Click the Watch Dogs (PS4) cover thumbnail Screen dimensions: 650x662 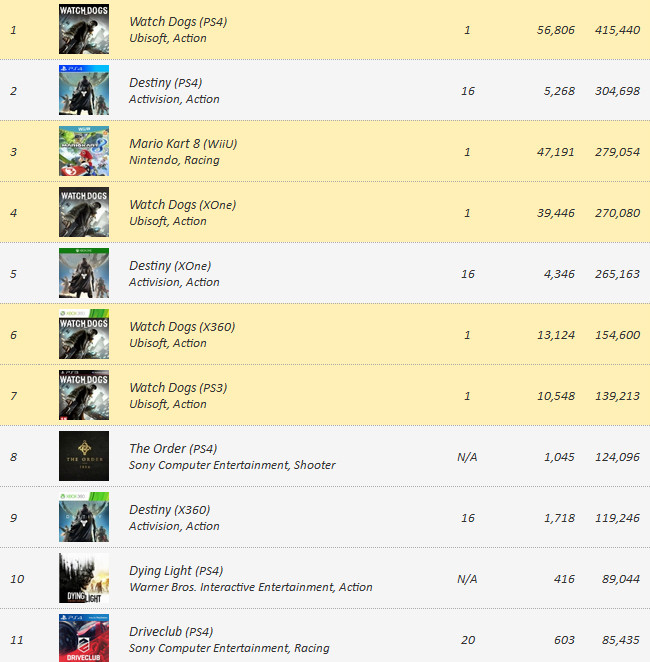[x=84, y=30]
